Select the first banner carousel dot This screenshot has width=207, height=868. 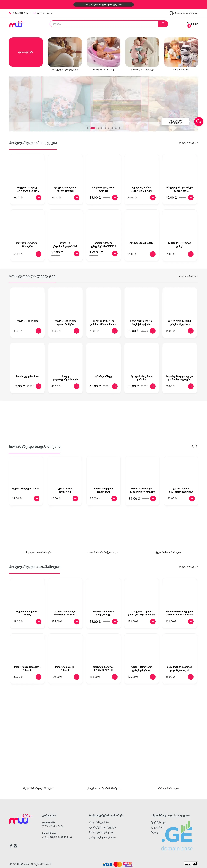(x=87, y=128)
